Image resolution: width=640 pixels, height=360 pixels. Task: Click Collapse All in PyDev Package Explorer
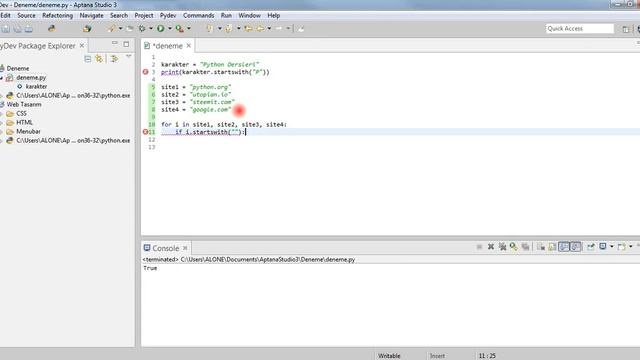click(87, 59)
